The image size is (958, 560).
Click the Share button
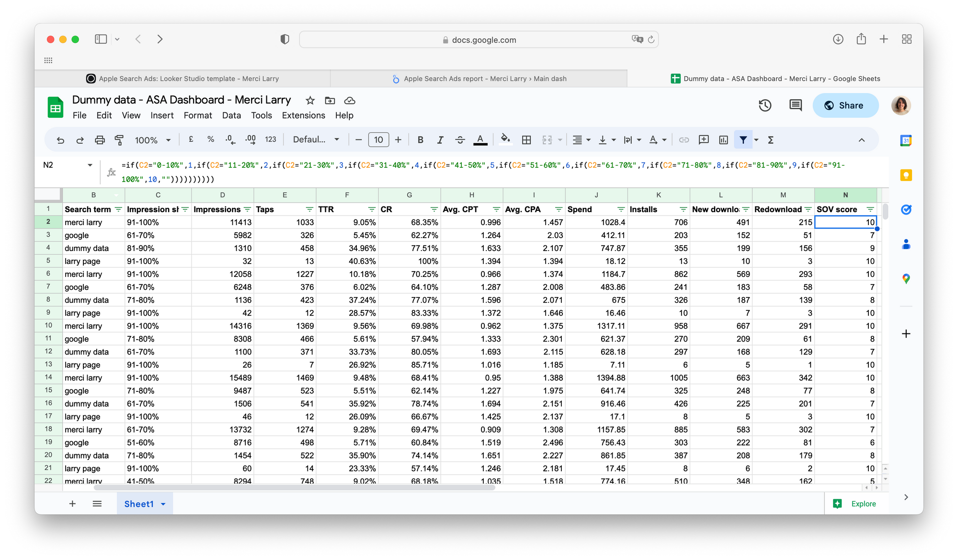[845, 105]
